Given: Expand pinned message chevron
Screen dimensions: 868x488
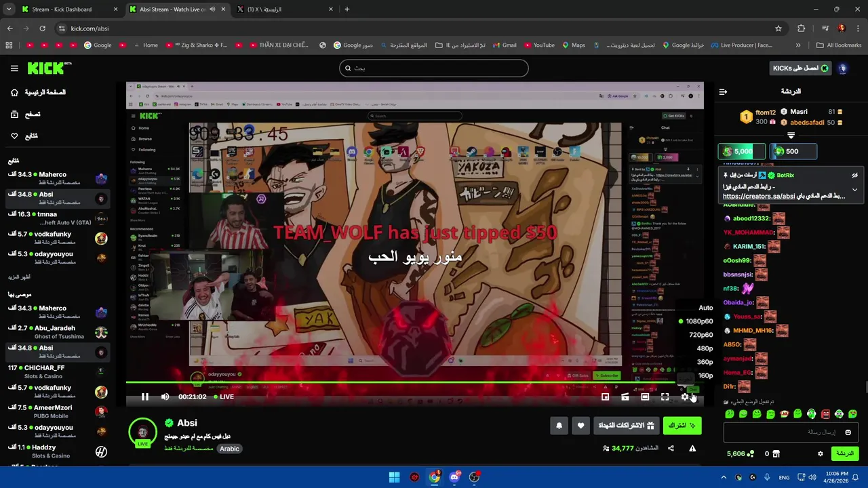Looking at the screenshot, I should [x=854, y=190].
